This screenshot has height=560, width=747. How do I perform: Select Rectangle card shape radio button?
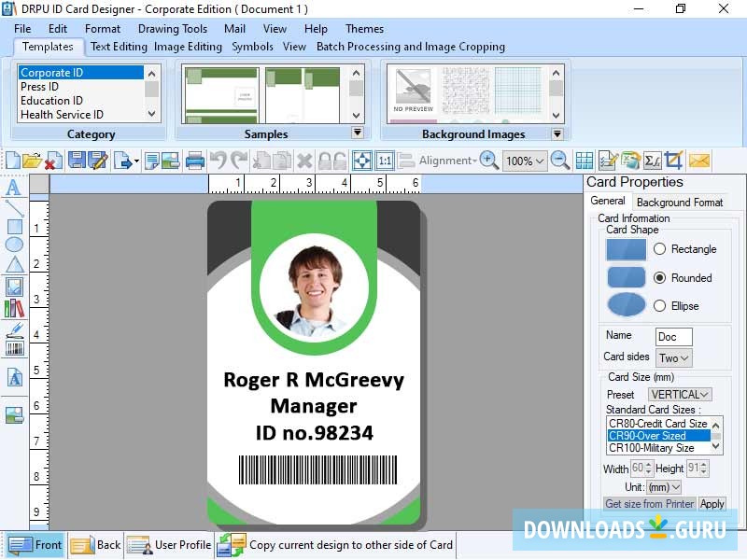point(659,249)
